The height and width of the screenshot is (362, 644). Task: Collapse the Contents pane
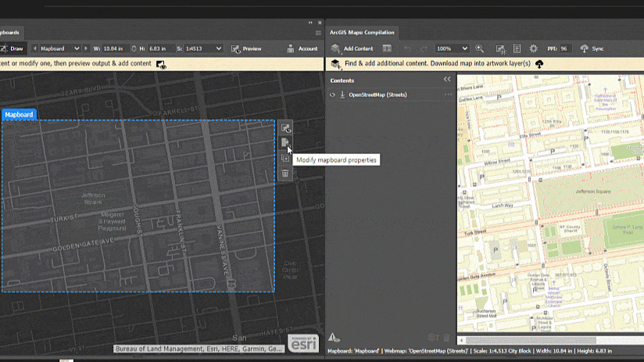click(x=447, y=79)
